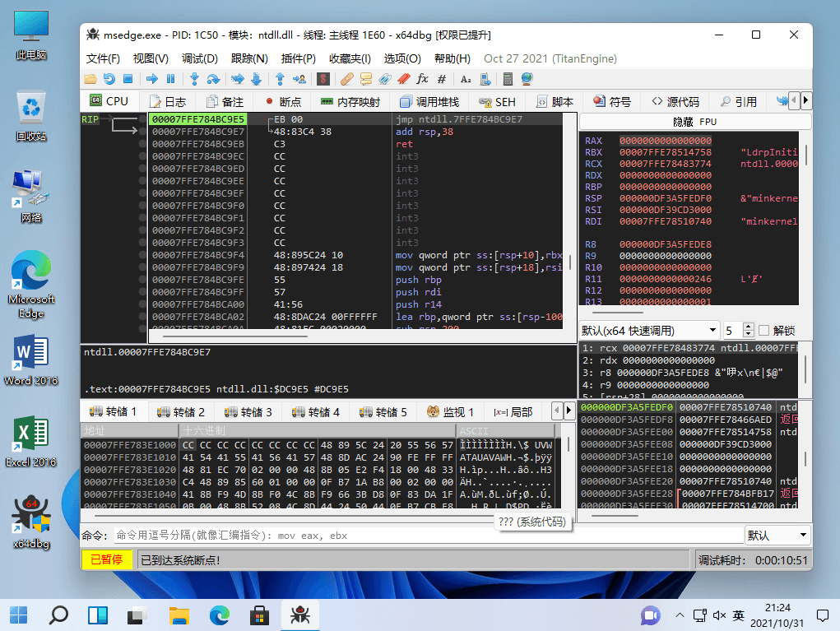
Task: Switch to the 内存映射 tab
Action: [x=350, y=102]
